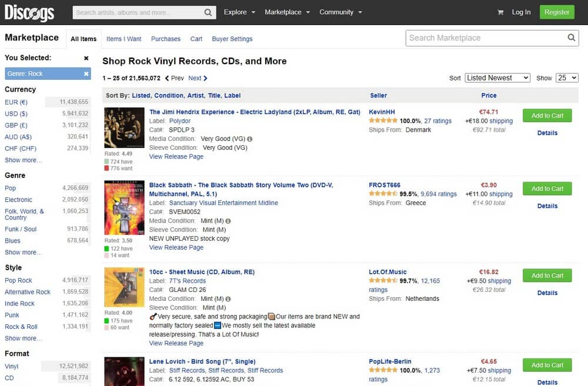Click KevinHH seller star rating
588x386 pixels.
point(383,120)
